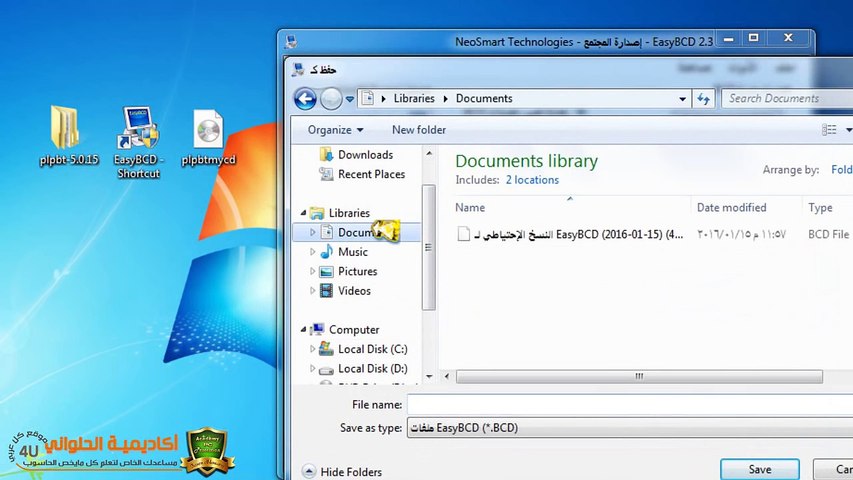Viewport: 853px width, 480px height.
Task: Expand the Local Disk (C:) node
Action: [x=312, y=349]
